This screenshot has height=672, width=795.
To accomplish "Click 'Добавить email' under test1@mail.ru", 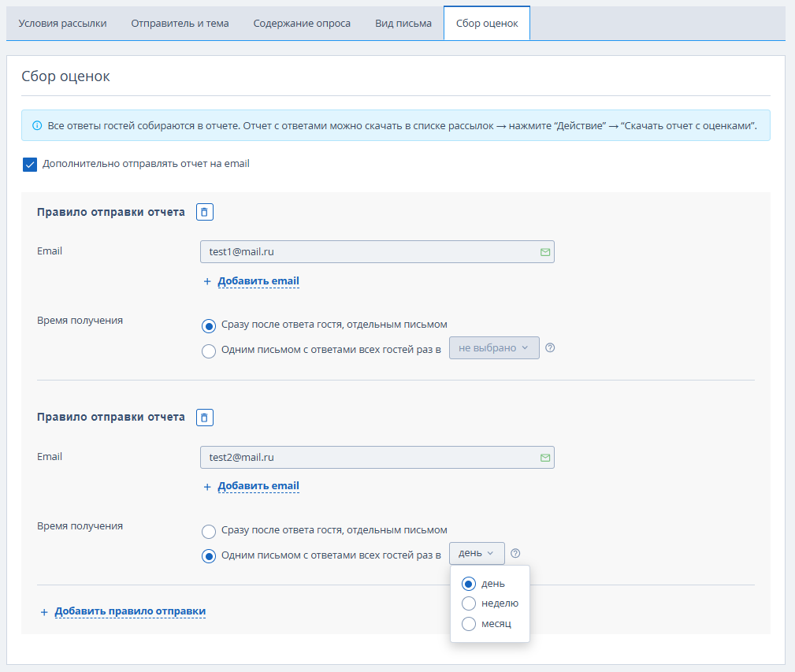I will 258,281.
